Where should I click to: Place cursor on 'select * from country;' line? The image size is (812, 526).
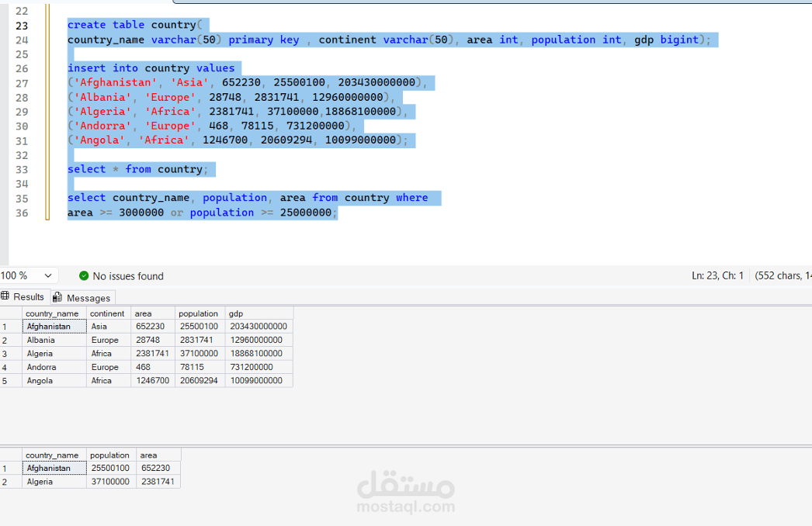click(x=137, y=169)
